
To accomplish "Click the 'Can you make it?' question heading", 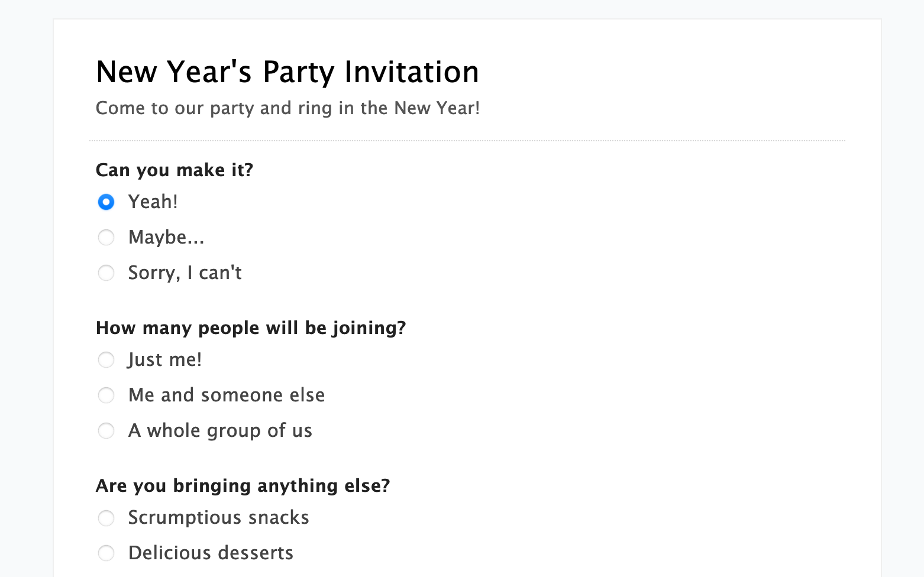I will coord(175,170).
